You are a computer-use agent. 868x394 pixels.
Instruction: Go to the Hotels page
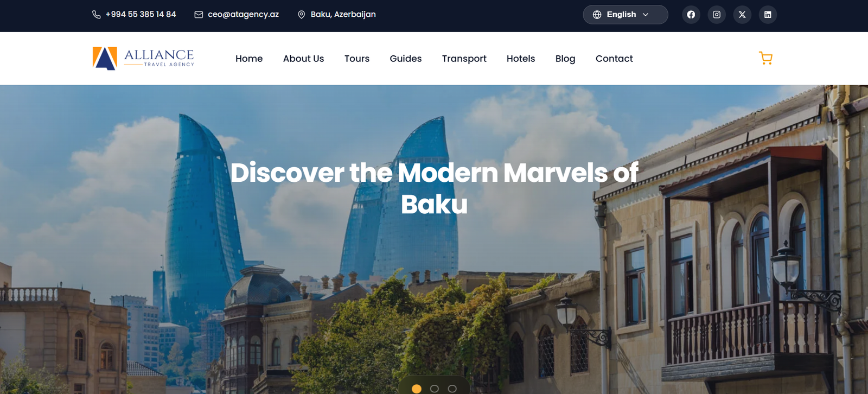521,59
